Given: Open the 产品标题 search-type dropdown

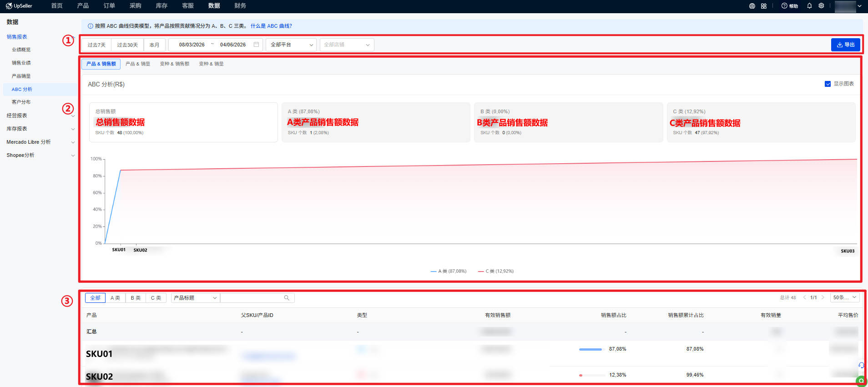Looking at the screenshot, I should (x=195, y=298).
